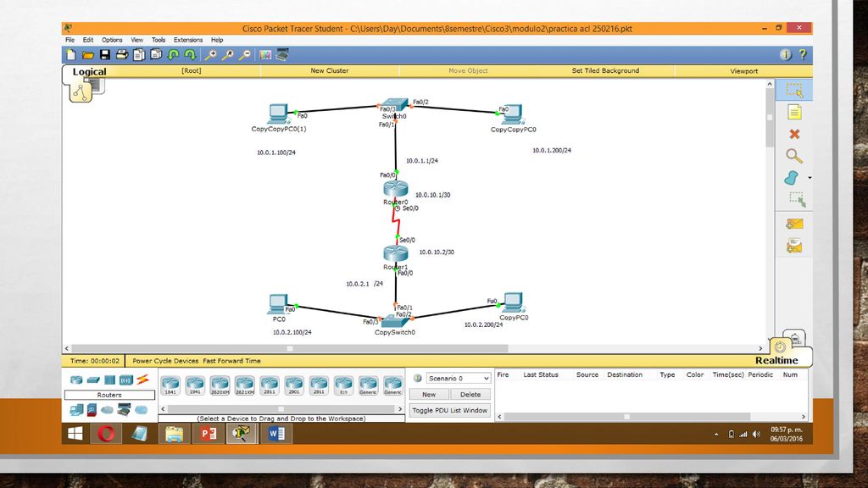Open Word from the Windows taskbar
Image resolution: width=868 pixels, height=488 pixels.
276,434
